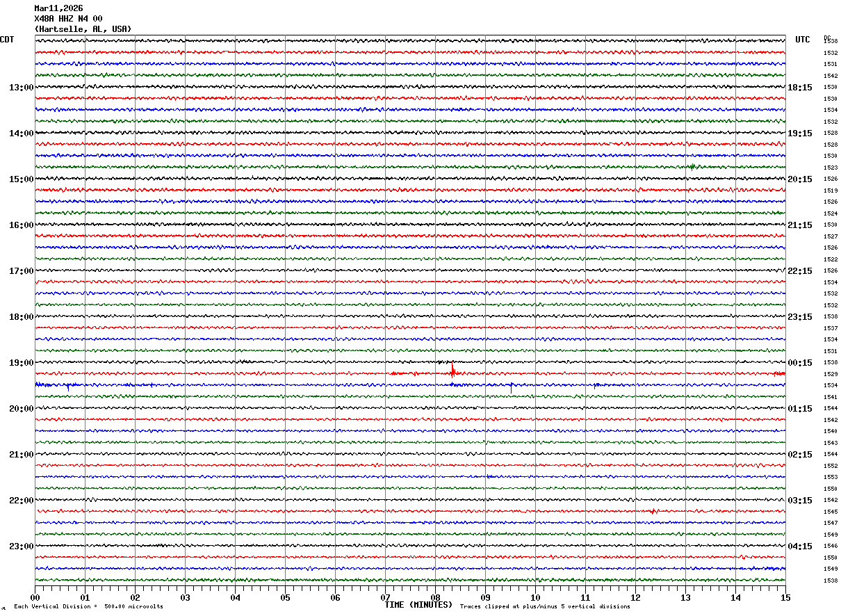This screenshot has height=616, width=841.
Task: Click the large red spike near minute 8
Action: 452,371
